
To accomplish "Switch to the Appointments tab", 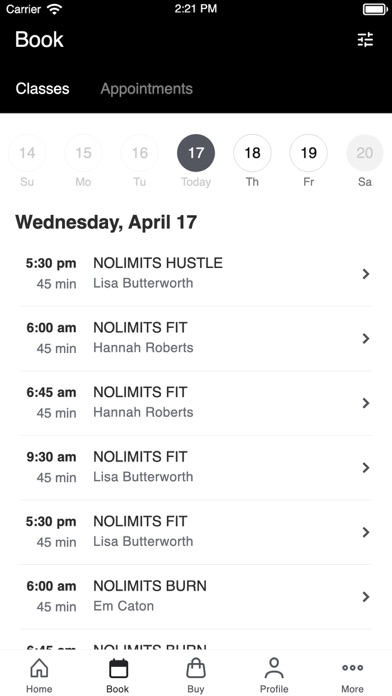I will 147,89.
